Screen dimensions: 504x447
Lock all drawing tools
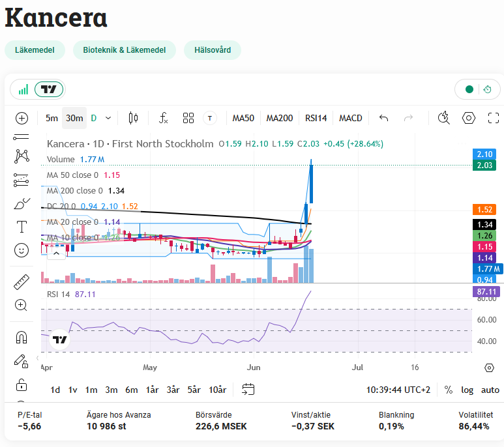[x=22, y=384]
